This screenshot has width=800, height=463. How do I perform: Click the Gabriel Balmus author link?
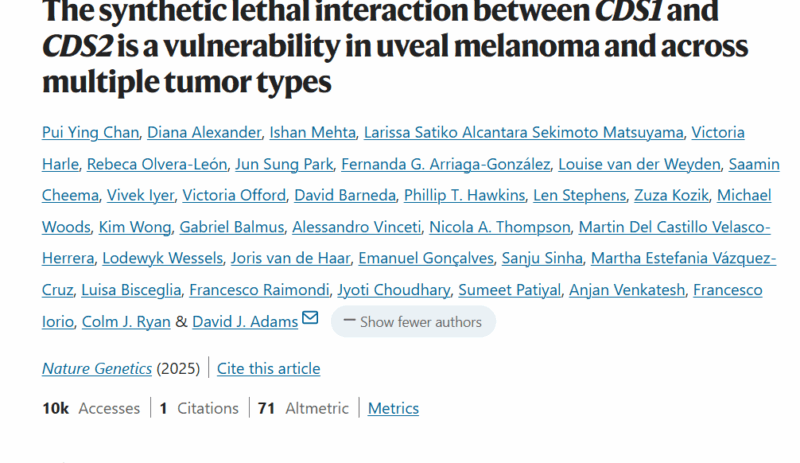pos(232,227)
